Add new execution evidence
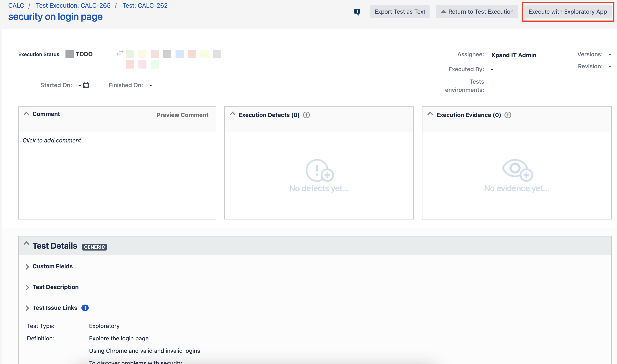Image resolution: width=617 pixels, height=364 pixels. pos(508,115)
